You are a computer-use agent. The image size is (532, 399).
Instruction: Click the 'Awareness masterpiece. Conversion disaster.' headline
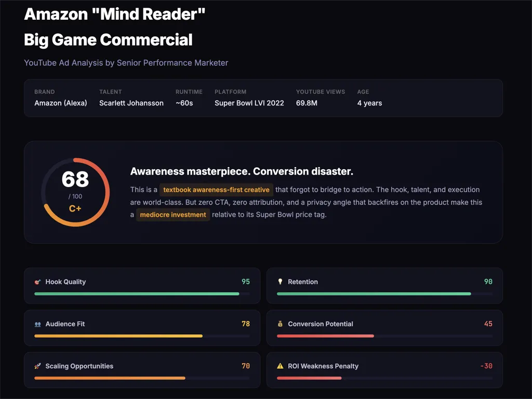(242, 171)
